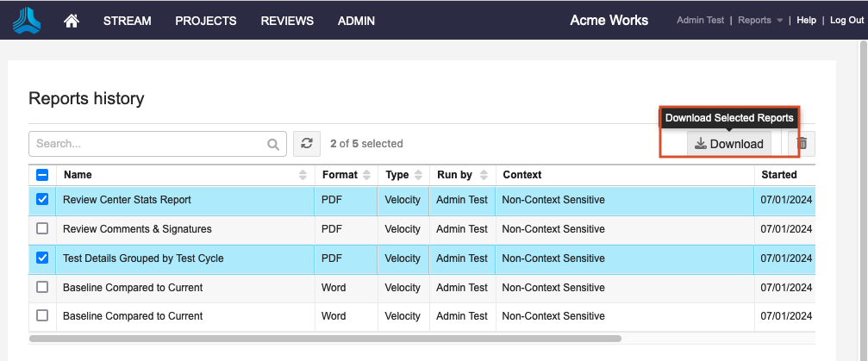868x361 pixels.
Task: Click the Jama logo icon
Action: (x=27, y=21)
